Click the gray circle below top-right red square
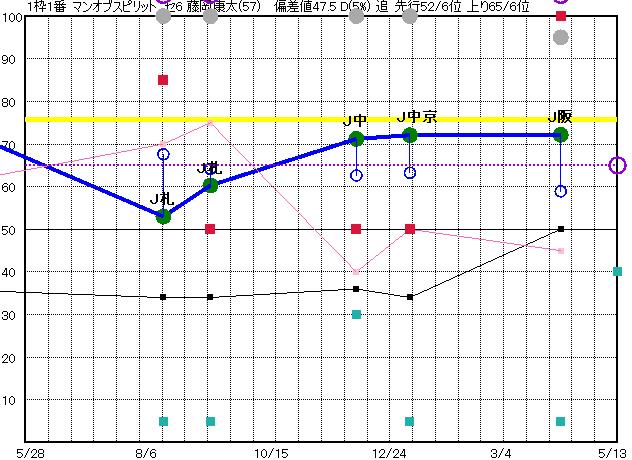632x460 pixels. point(561,38)
